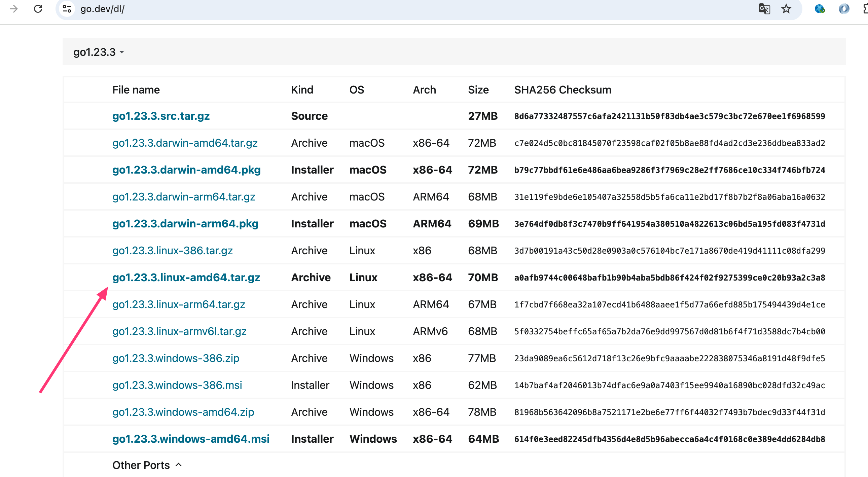
Task: Select checksum starting with b79c77bb
Action: point(670,170)
